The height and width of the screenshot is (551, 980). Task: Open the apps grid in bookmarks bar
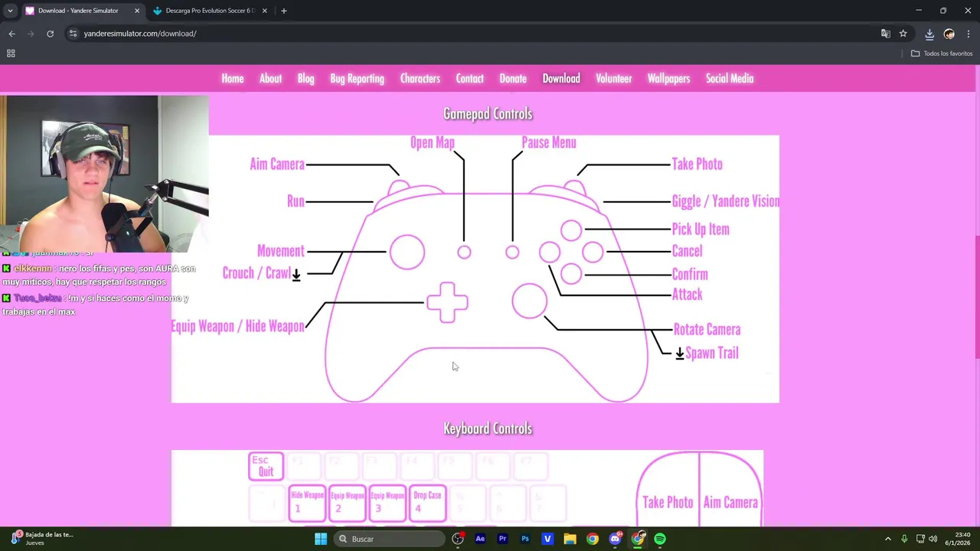(11, 54)
